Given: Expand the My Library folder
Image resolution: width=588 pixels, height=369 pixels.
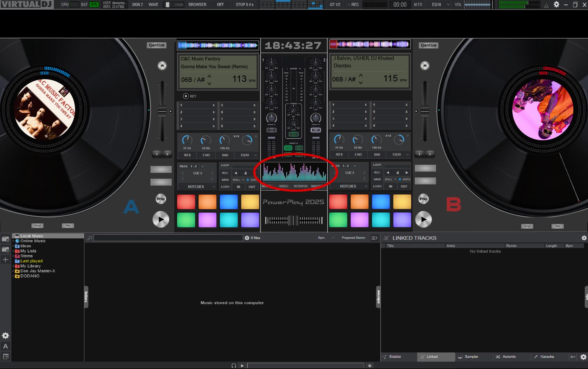Looking at the screenshot, I should [14, 266].
